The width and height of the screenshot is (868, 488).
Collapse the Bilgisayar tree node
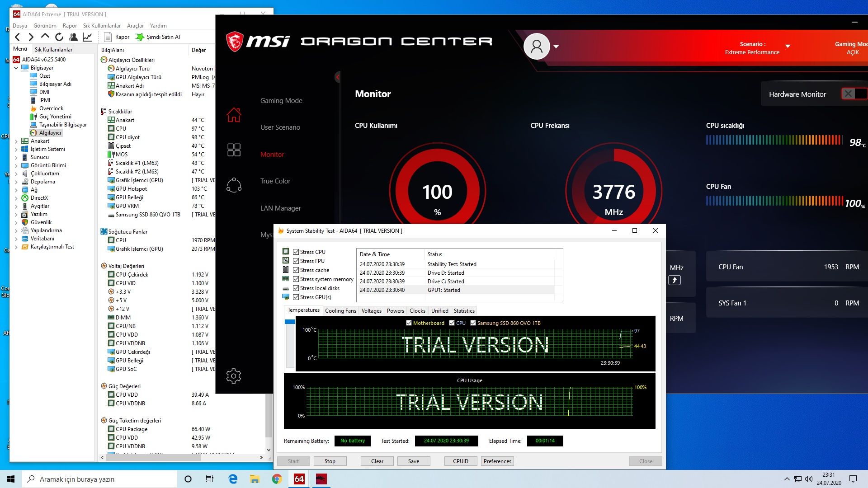click(x=16, y=68)
